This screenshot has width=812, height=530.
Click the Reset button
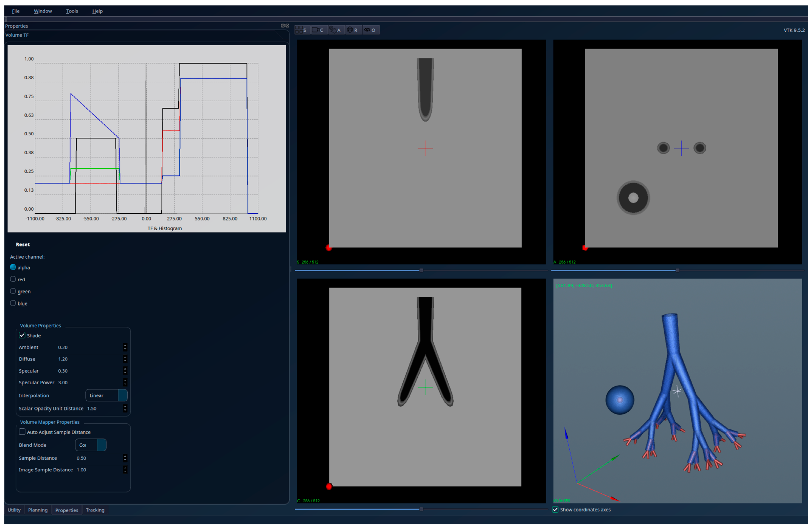click(x=22, y=244)
